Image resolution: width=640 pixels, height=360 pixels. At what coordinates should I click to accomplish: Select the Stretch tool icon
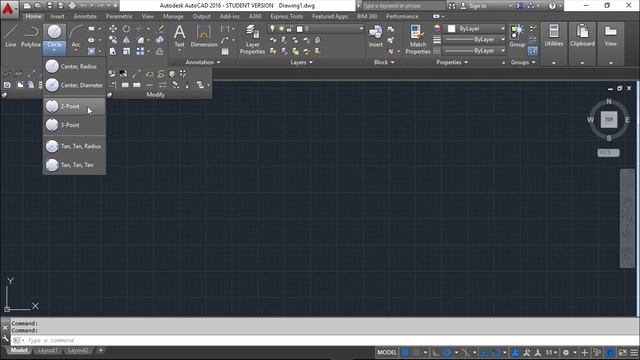pyautogui.click(x=113, y=51)
